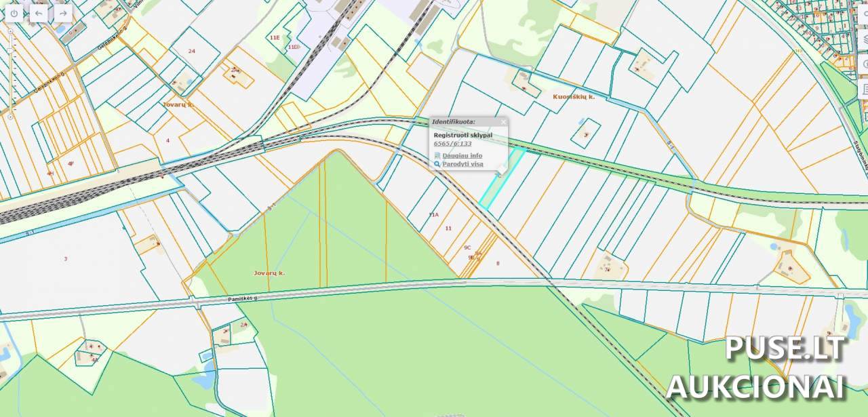The image size is (868, 417).
Task: Open parcel link 6565/6:133
Action: pos(452,143)
